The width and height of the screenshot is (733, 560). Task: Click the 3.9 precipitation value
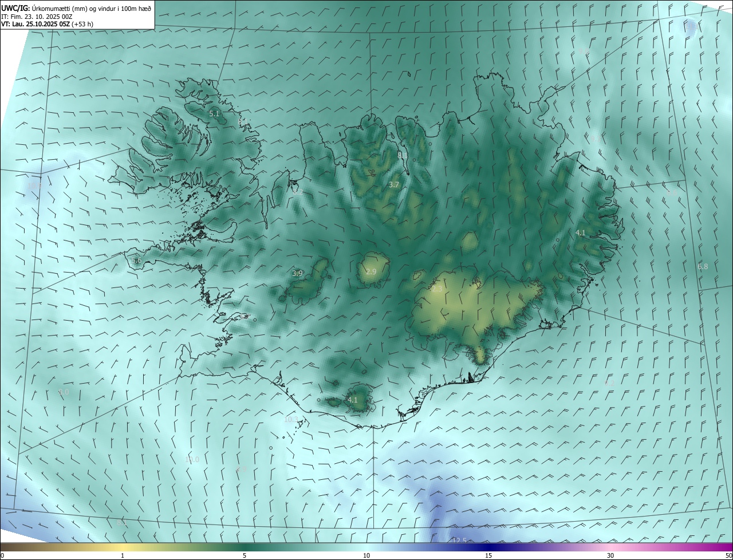pyautogui.click(x=297, y=274)
